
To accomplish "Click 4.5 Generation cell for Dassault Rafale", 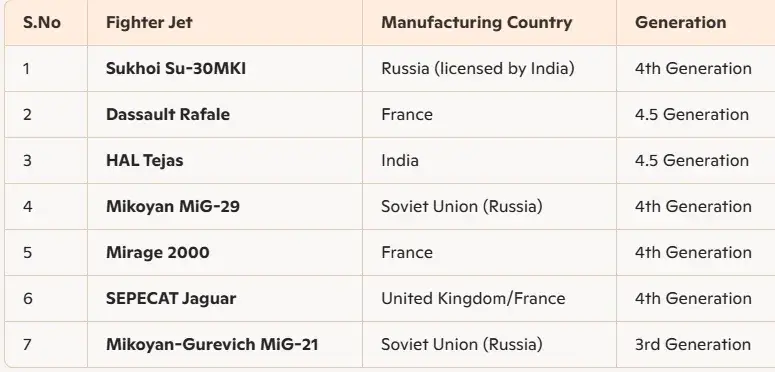I will (x=696, y=115).
